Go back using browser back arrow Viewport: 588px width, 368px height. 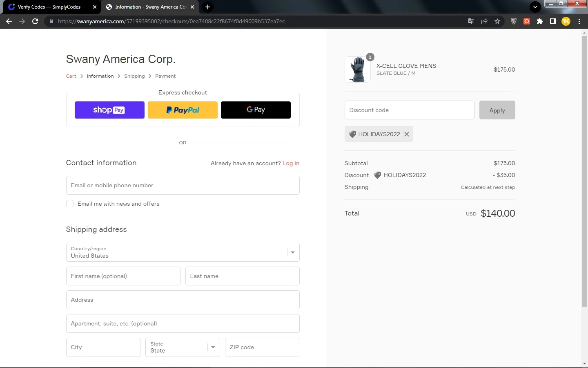(x=9, y=21)
